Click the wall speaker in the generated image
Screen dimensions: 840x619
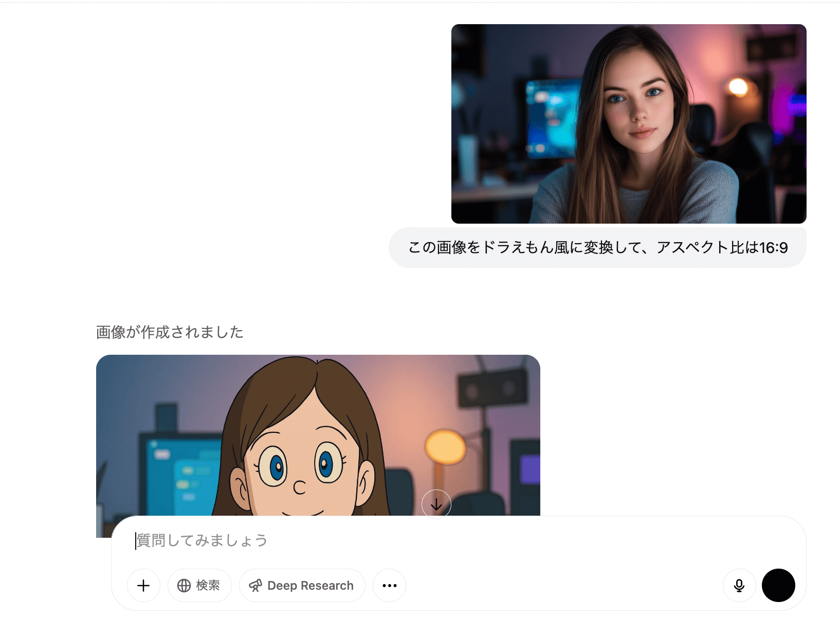click(492, 388)
